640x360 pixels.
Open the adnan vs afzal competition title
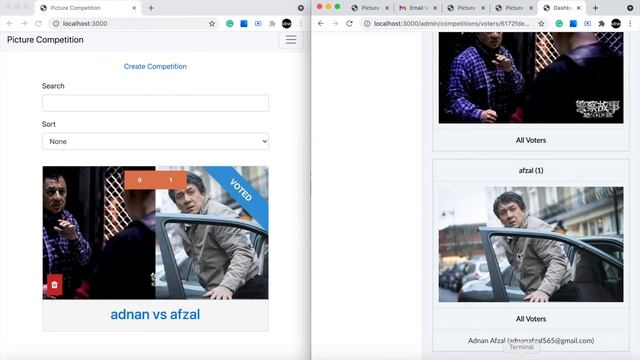pos(155,314)
